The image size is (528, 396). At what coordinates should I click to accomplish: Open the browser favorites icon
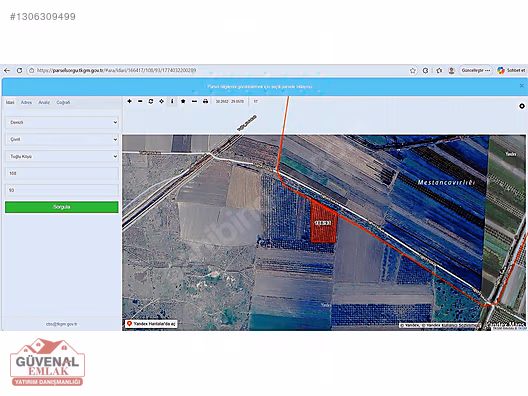[439, 70]
